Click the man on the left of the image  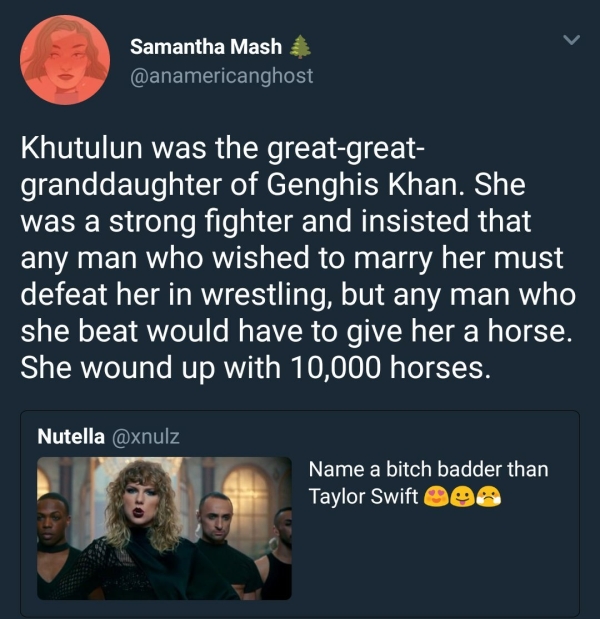(60, 545)
